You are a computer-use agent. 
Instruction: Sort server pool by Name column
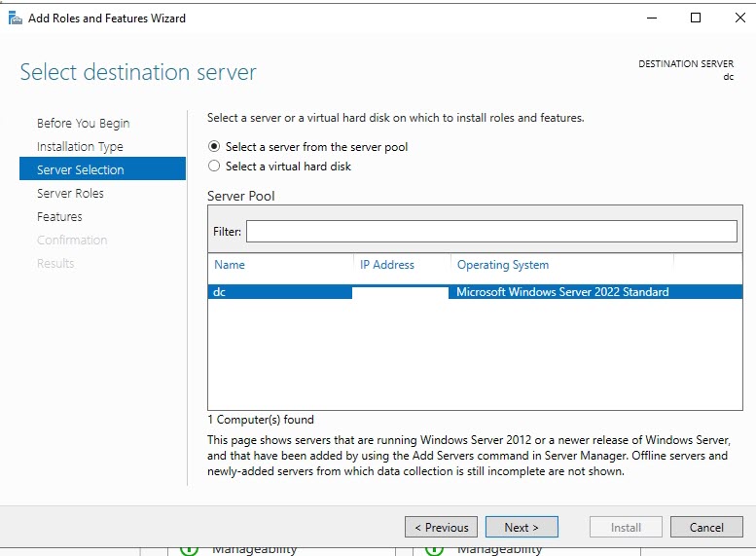(x=230, y=265)
